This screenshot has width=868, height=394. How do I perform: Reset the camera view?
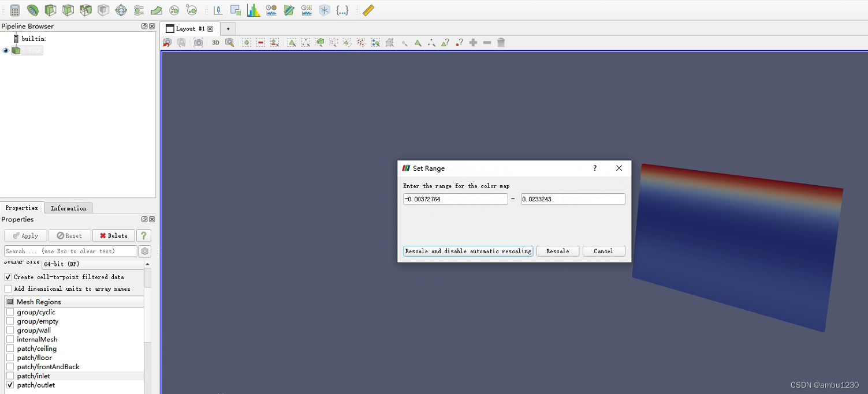point(167,42)
